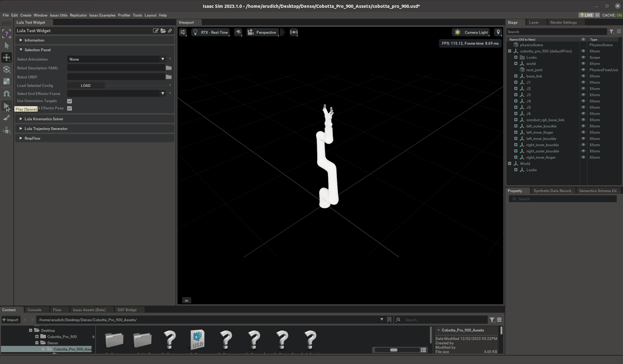Open Perspective camera menu
Viewport: 623px width, 364px height.
(262, 32)
